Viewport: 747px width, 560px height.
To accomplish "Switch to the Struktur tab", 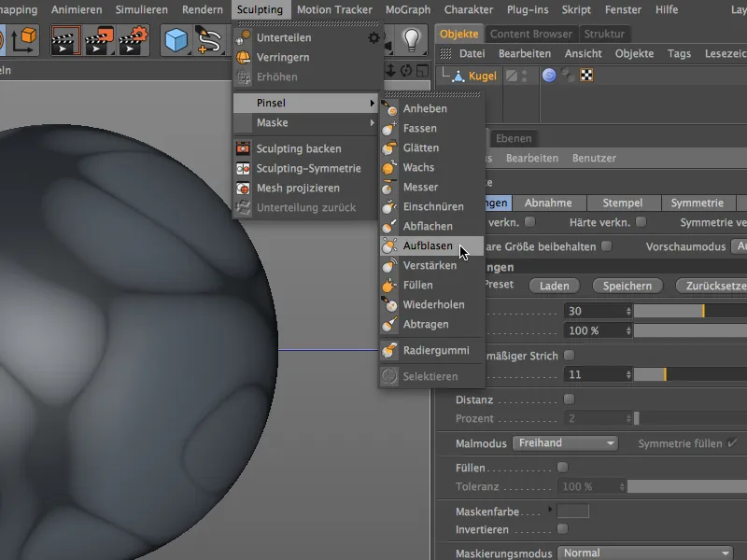I will tap(604, 34).
